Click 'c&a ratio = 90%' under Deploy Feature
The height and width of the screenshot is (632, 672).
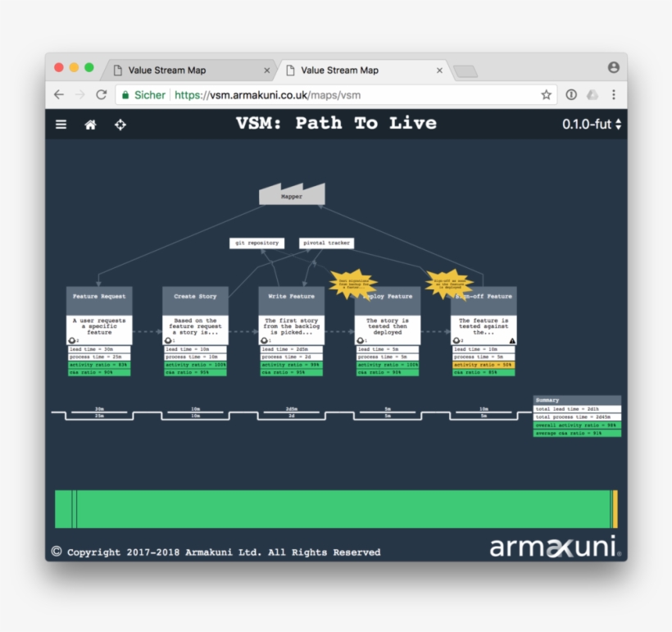(388, 373)
